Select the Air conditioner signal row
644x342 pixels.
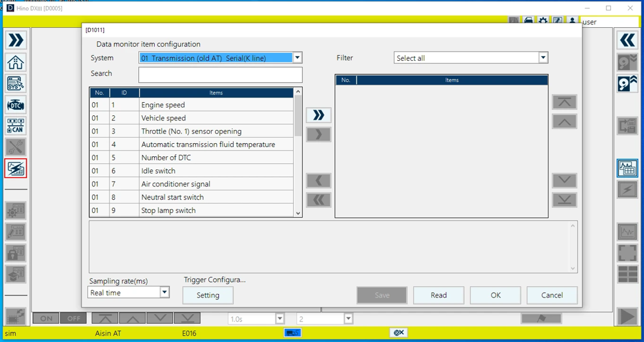click(191, 183)
